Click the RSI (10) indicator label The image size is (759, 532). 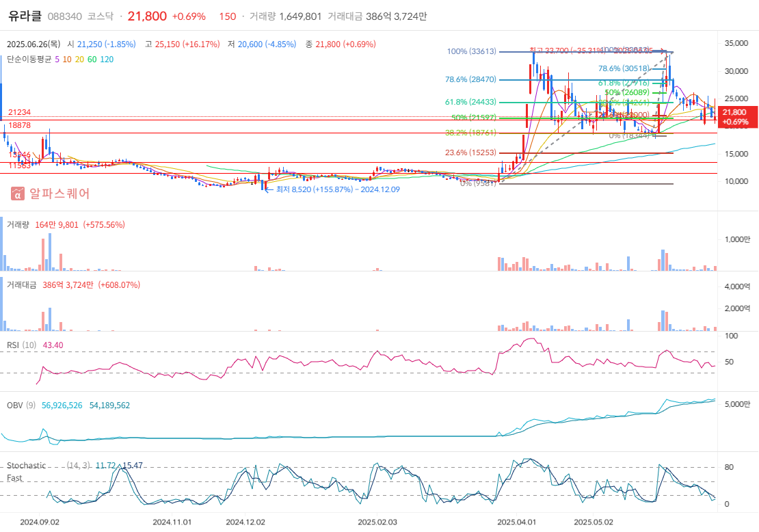pos(22,345)
